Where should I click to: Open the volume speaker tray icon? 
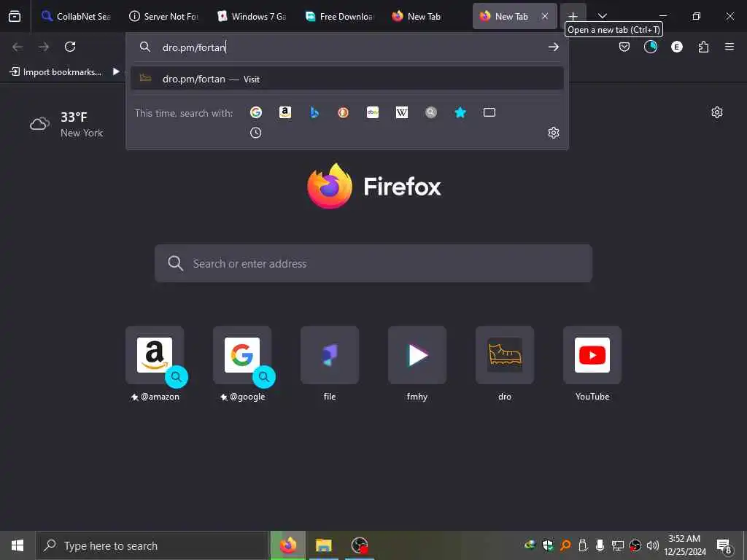pos(653,545)
